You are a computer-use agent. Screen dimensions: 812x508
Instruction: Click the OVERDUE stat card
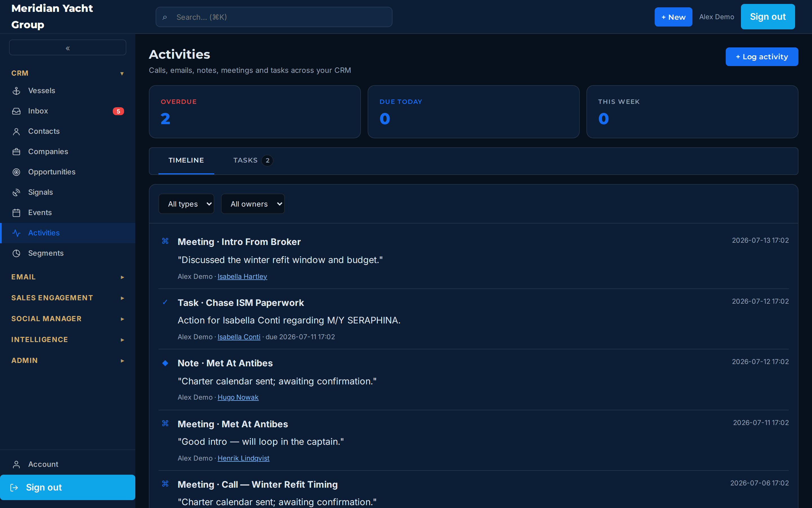[255, 111]
